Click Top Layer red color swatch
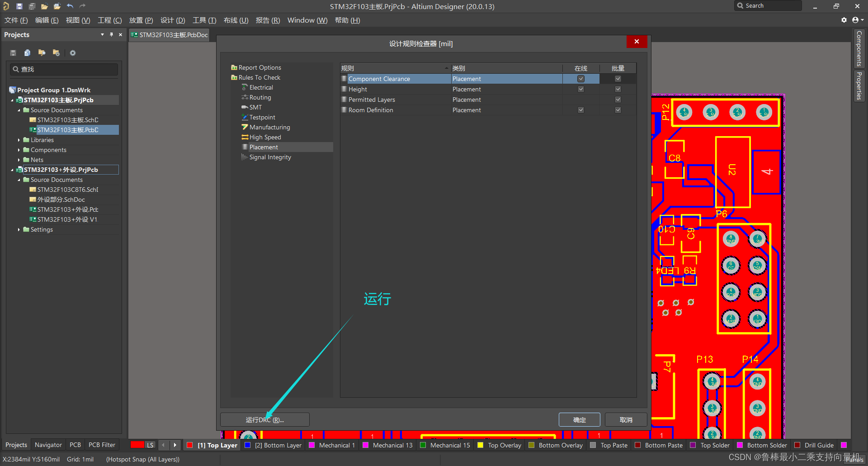This screenshot has width=868, height=466. [190, 445]
